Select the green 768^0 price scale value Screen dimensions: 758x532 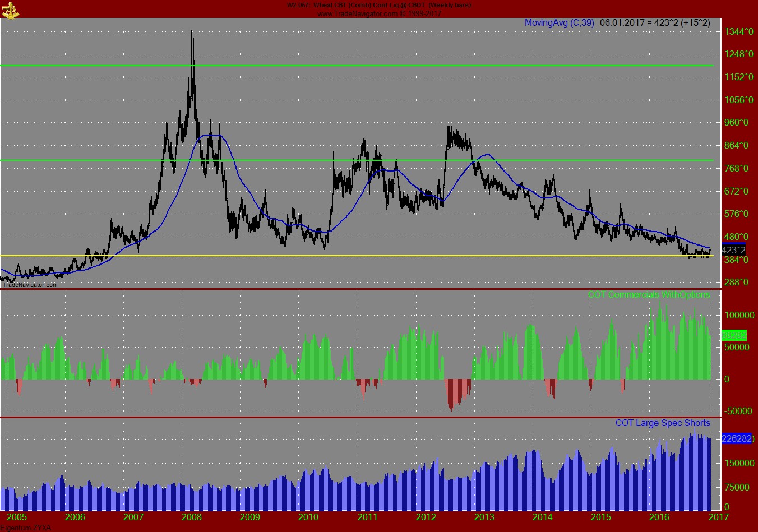[x=736, y=168]
